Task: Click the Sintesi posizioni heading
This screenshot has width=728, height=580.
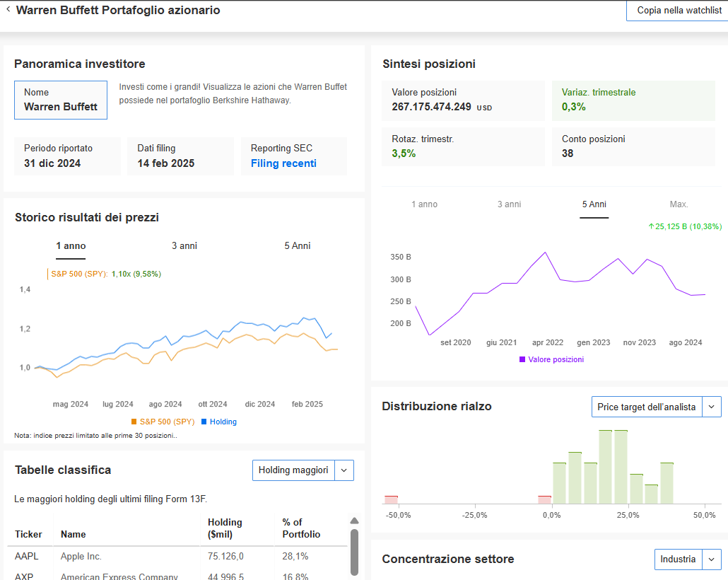Action: click(429, 64)
